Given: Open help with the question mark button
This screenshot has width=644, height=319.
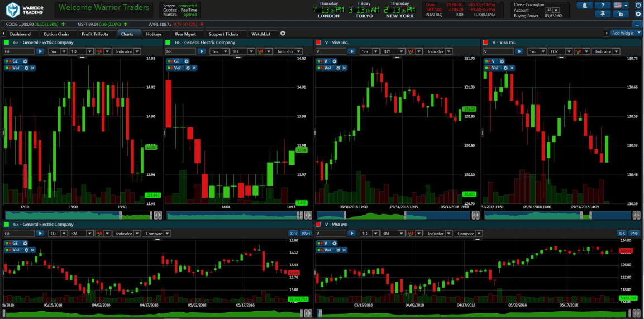Looking at the screenshot, I should [x=603, y=6].
